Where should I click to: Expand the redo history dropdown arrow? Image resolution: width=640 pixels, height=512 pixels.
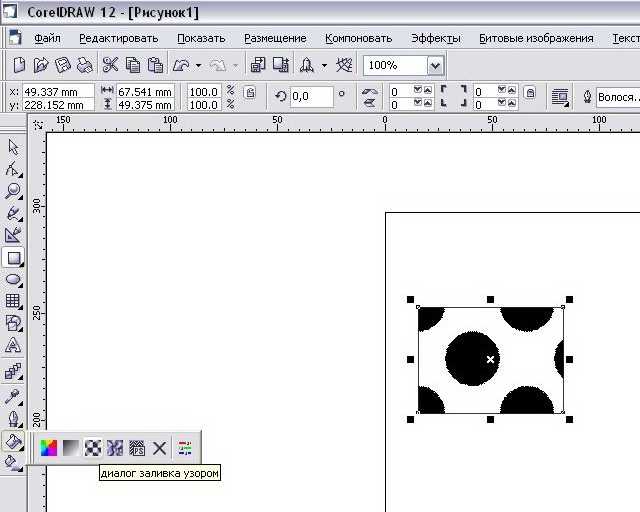click(235, 65)
